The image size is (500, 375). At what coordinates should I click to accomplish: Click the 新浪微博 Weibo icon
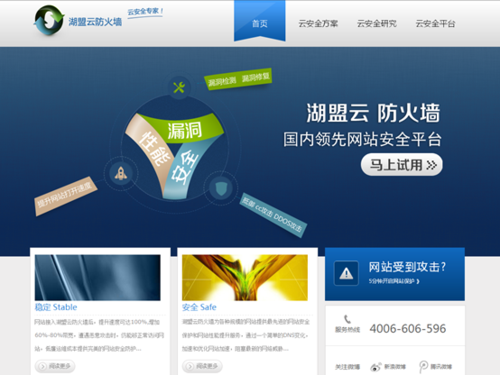tap(376, 367)
